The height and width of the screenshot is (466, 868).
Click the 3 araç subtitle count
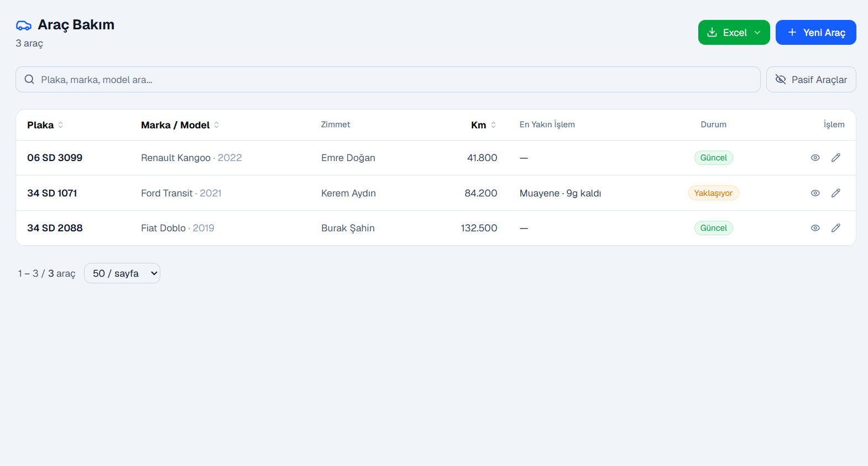pyautogui.click(x=29, y=43)
